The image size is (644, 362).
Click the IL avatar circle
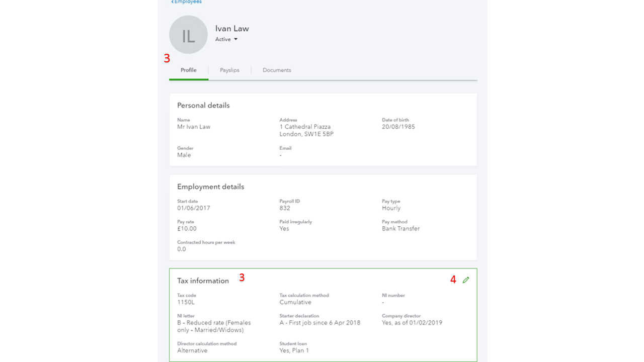point(188,34)
